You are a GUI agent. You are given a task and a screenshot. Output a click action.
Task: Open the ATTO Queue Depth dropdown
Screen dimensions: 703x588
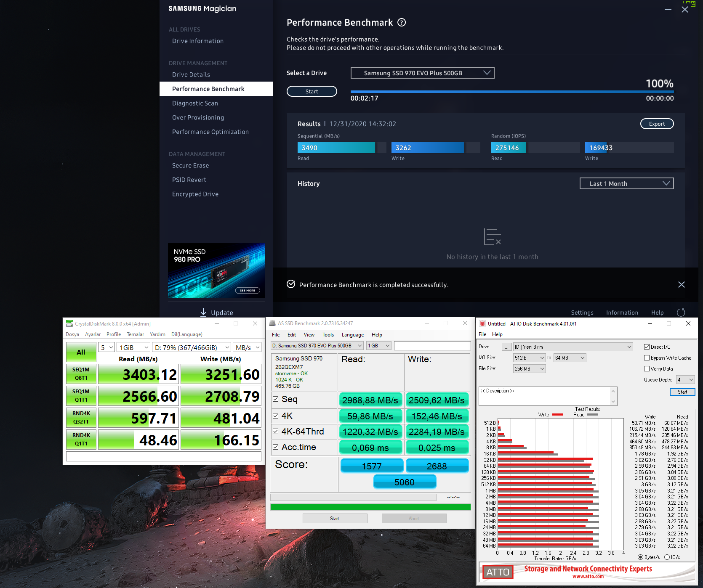(x=685, y=379)
